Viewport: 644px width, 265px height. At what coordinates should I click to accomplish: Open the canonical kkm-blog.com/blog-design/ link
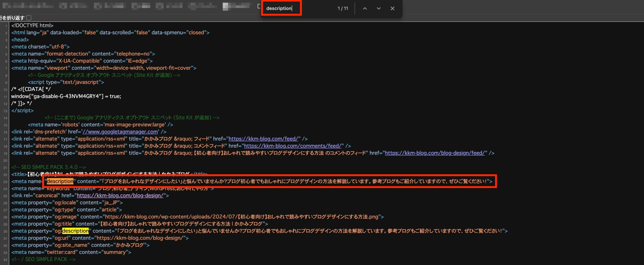(x=120, y=196)
